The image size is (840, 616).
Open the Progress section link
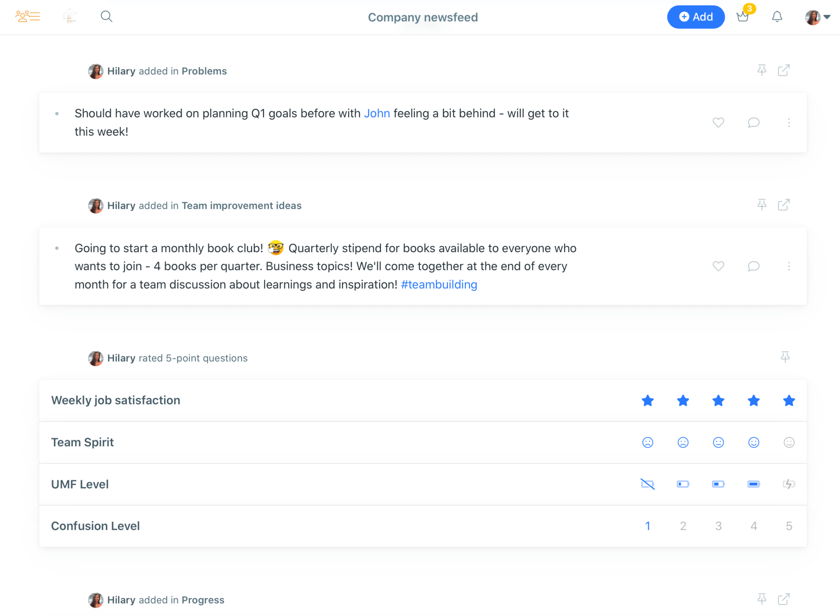click(x=203, y=600)
